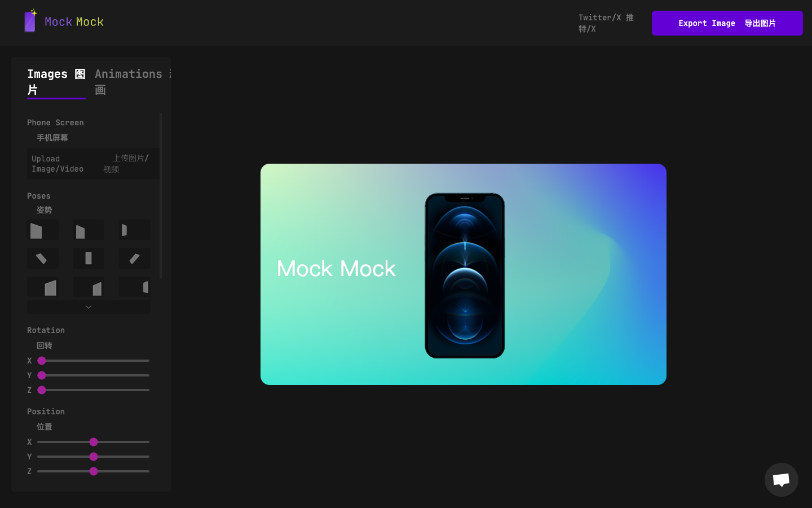Click the Position Z slider handle
812x508 pixels.
[x=94, y=471]
